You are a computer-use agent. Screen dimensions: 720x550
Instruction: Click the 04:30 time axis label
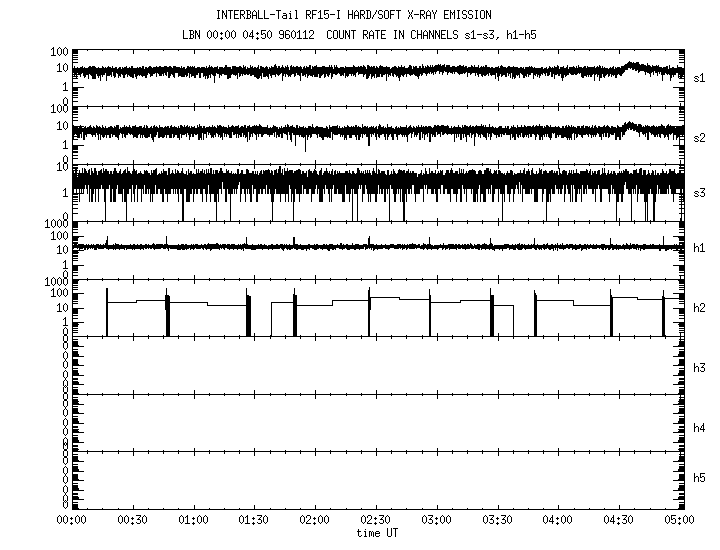point(619,522)
